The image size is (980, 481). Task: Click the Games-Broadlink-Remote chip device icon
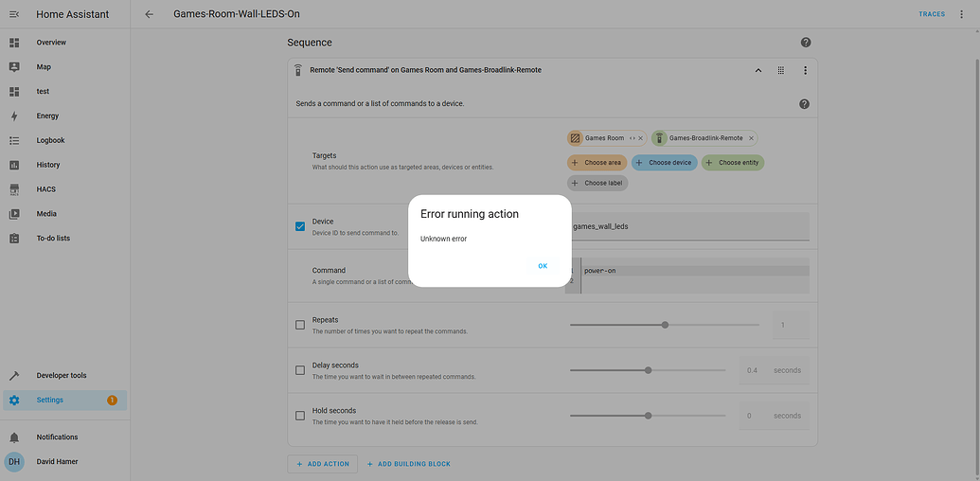(x=659, y=138)
